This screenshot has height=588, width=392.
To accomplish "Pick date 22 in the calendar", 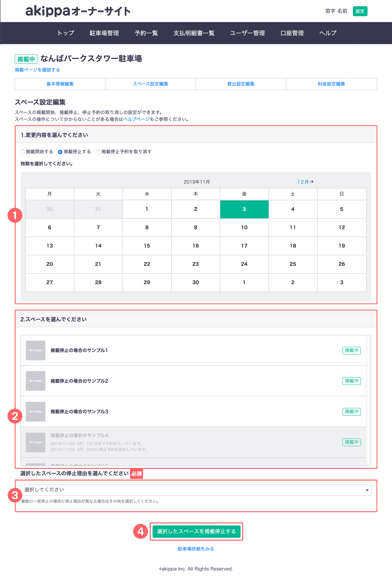I will (147, 264).
